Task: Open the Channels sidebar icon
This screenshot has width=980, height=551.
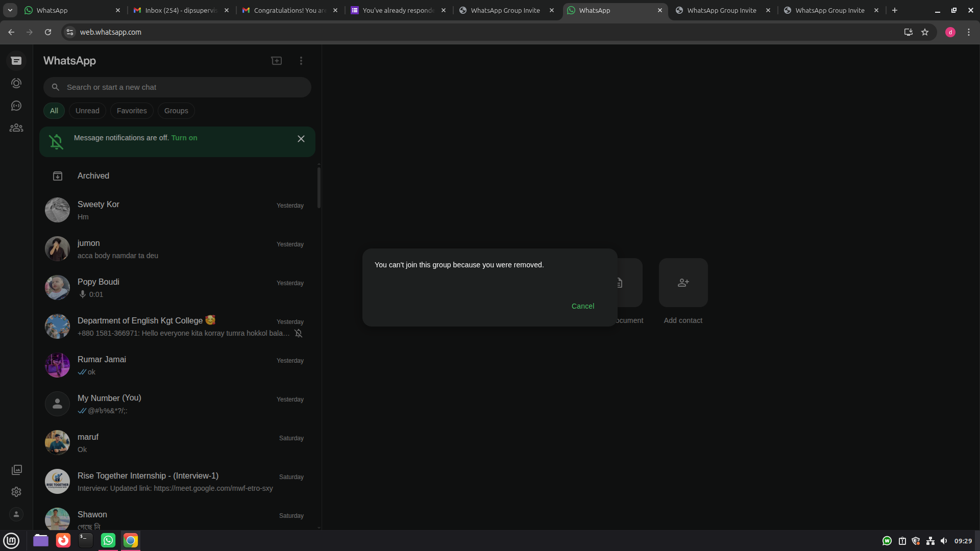Action: click(x=16, y=106)
